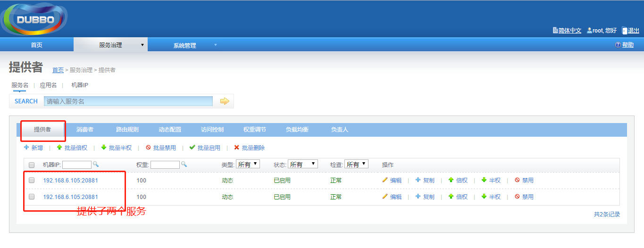Switch to the 路由规则 tab

click(127, 130)
